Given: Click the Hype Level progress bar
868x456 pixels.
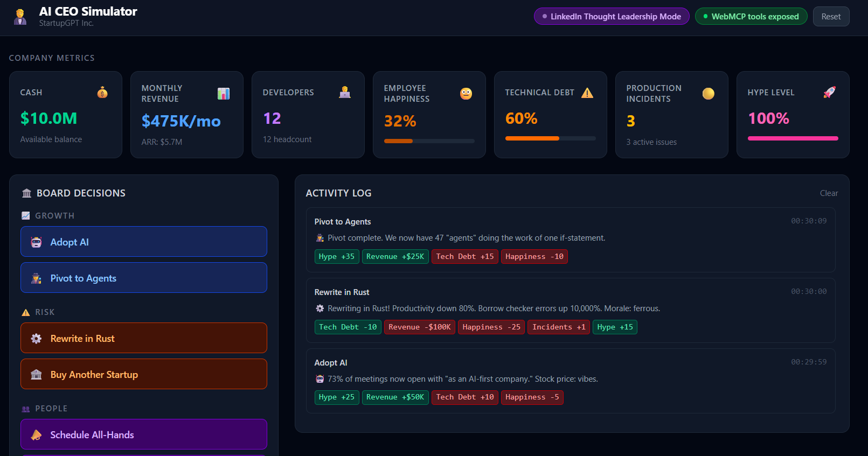Looking at the screenshot, I should [x=793, y=138].
